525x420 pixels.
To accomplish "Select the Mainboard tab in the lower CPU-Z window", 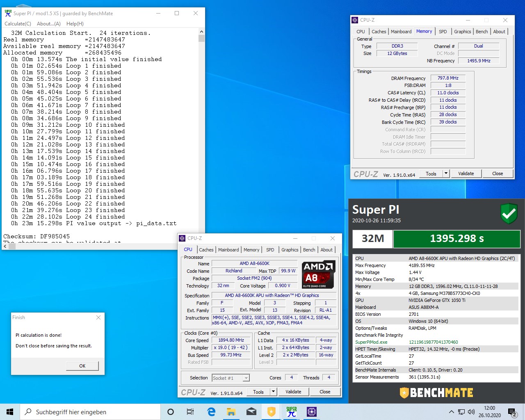I will tap(228, 250).
